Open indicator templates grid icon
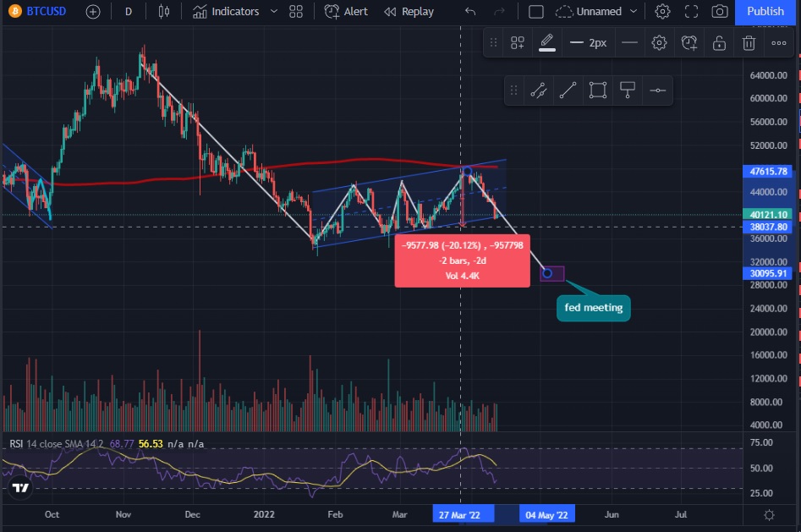 296,11
